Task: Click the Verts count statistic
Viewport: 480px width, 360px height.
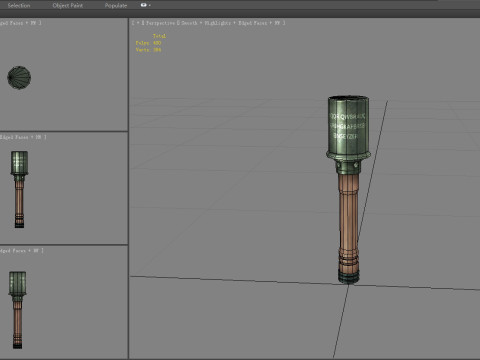Action: tap(148, 50)
